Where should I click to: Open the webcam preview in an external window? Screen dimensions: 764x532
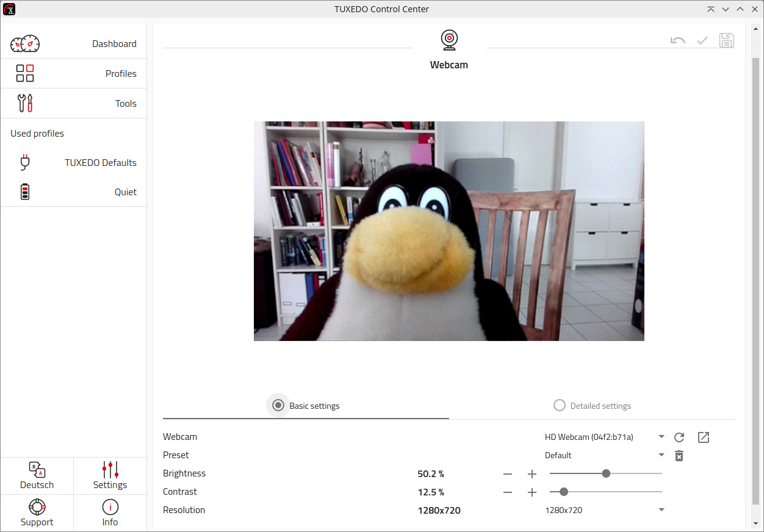pyautogui.click(x=704, y=437)
